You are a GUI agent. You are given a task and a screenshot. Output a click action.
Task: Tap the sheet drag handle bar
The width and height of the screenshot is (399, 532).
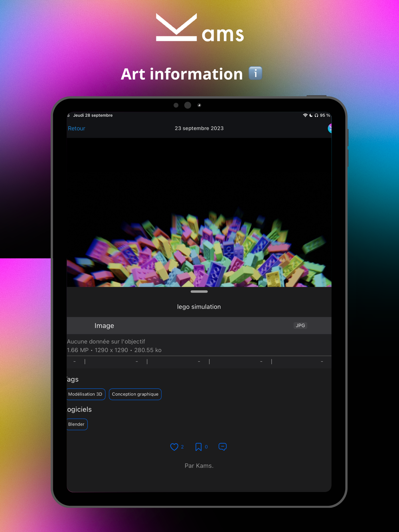tap(199, 292)
